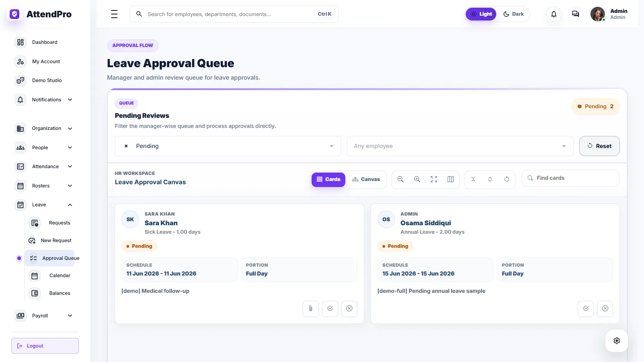Expand the Payroll sidebar menu
Image resolution: width=644 pixels, height=362 pixels.
tap(70, 316)
